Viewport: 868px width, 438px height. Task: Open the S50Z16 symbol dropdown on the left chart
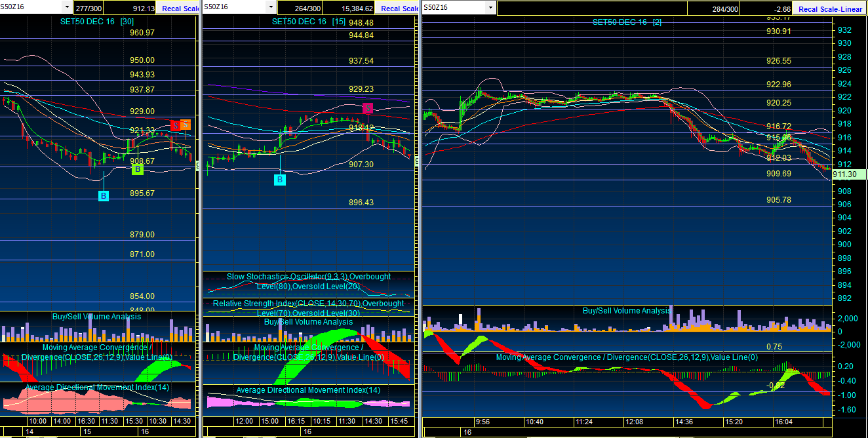click(66, 7)
